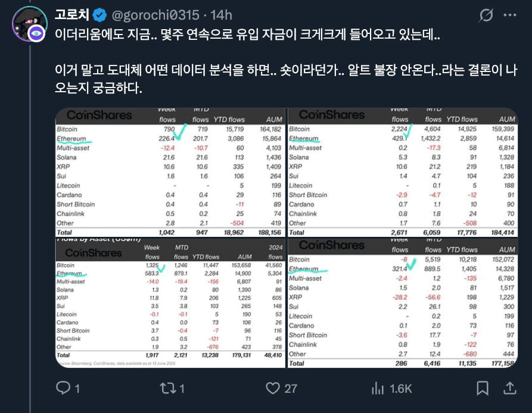Open the bottom-left CoinShares table image
The height and width of the screenshot is (413, 532).
click(x=170, y=303)
